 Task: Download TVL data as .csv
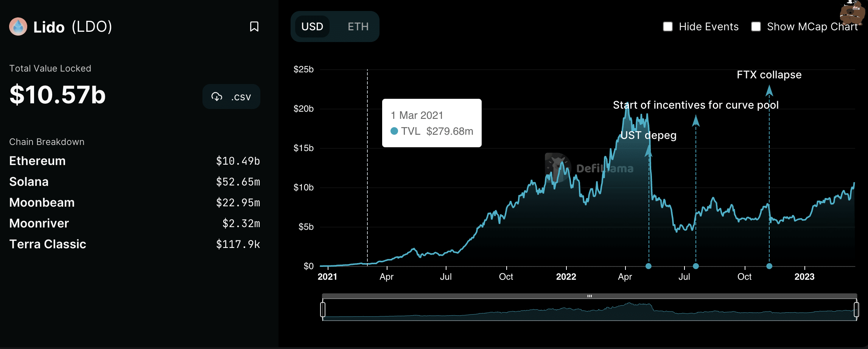(x=231, y=97)
